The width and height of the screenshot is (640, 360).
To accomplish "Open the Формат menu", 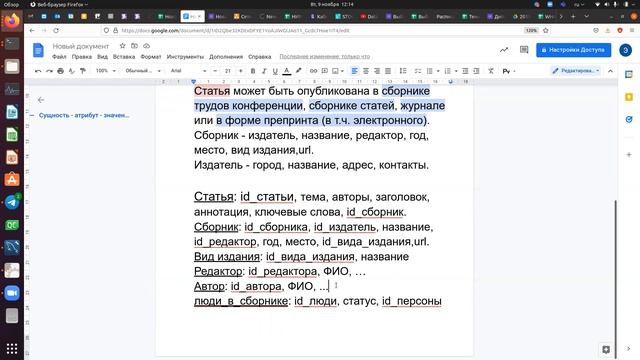I will [151, 57].
